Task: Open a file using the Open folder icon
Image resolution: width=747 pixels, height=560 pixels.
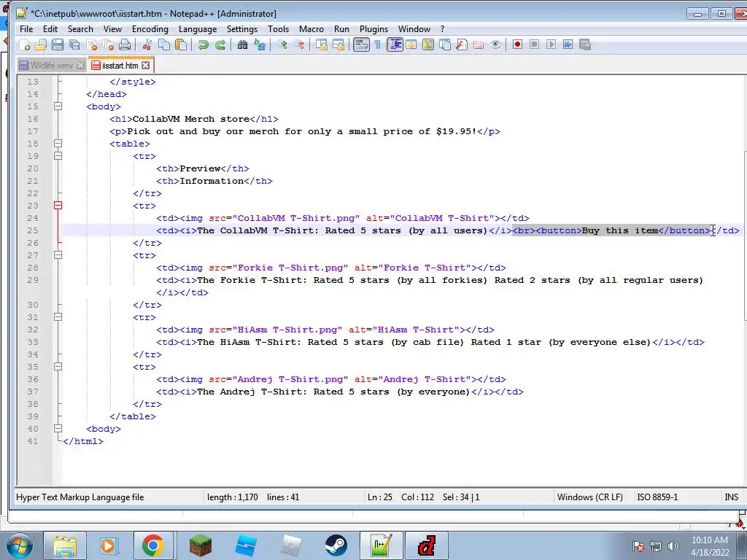Action: pyautogui.click(x=41, y=44)
